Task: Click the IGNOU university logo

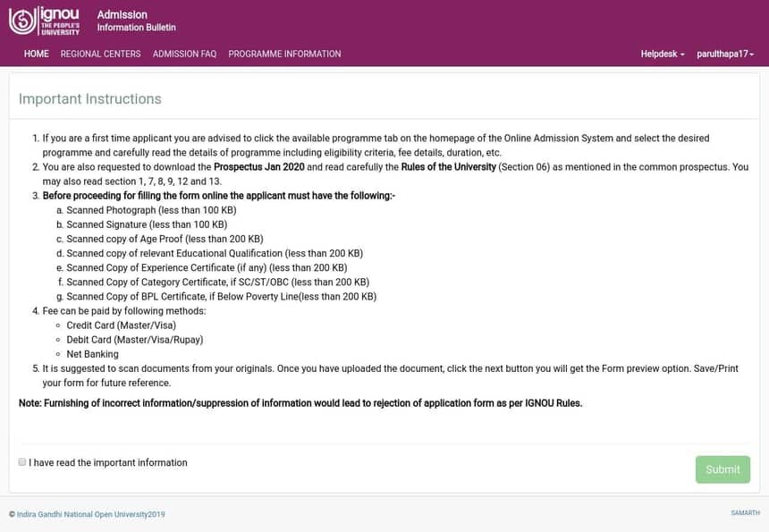Action: [45, 21]
